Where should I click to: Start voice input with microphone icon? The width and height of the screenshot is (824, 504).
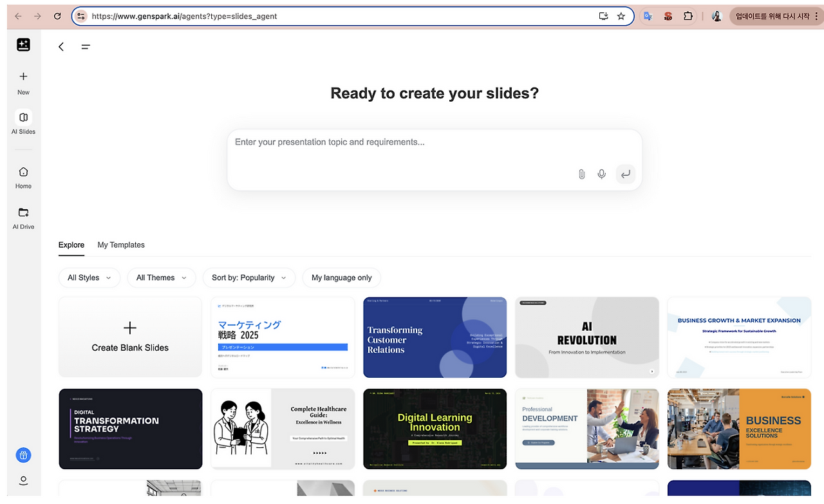coord(602,174)
